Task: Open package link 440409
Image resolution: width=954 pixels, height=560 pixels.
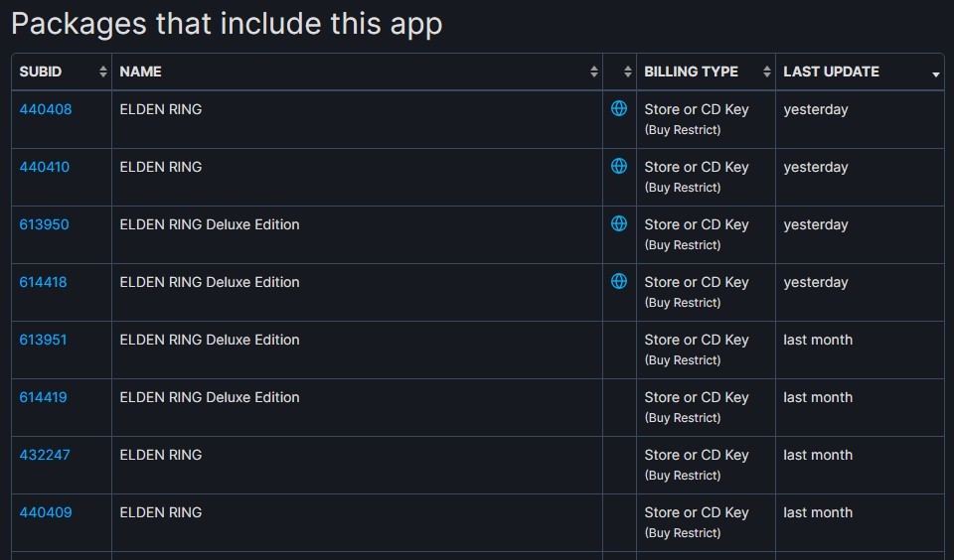Action: point(46,512)
